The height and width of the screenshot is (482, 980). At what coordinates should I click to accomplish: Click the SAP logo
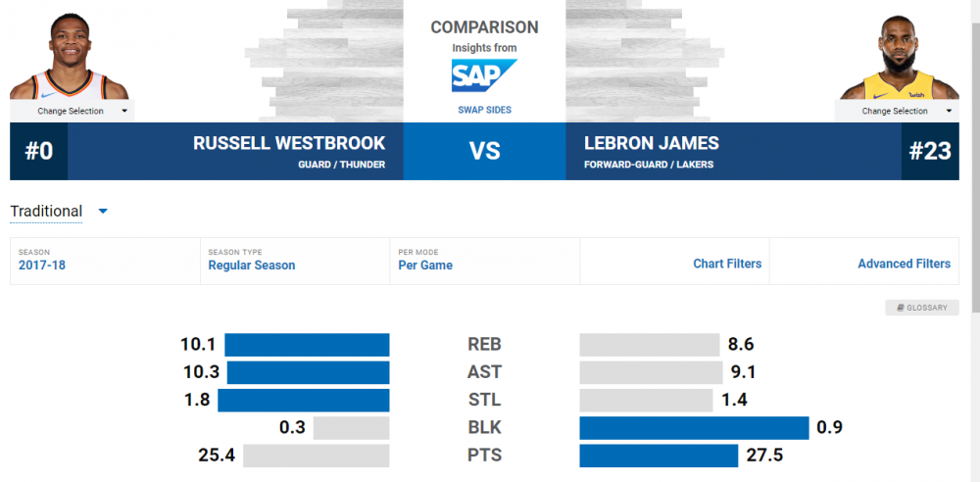pyautogui.click(x=483, y=76)
